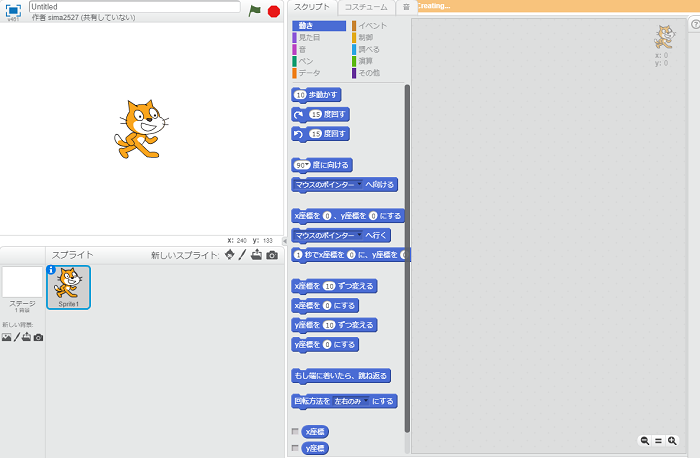Click the もし端に着いたら、跳ね返る block

[341, 376]
